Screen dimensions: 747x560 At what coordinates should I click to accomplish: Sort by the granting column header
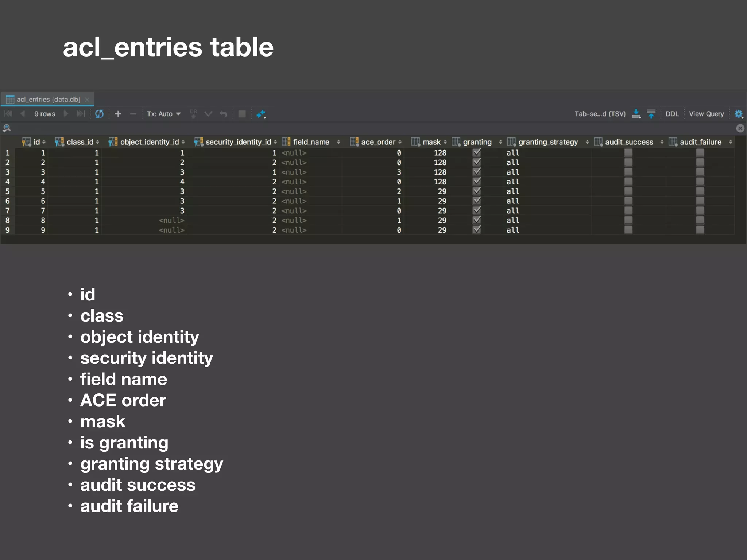pyautogui.click(x=477, y=142)
